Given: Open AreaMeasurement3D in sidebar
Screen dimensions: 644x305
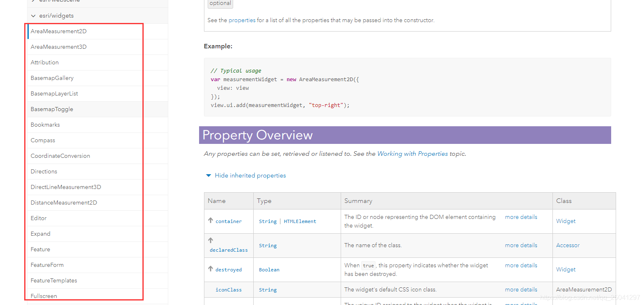Looking at the screenshot, I should [59, 47].
